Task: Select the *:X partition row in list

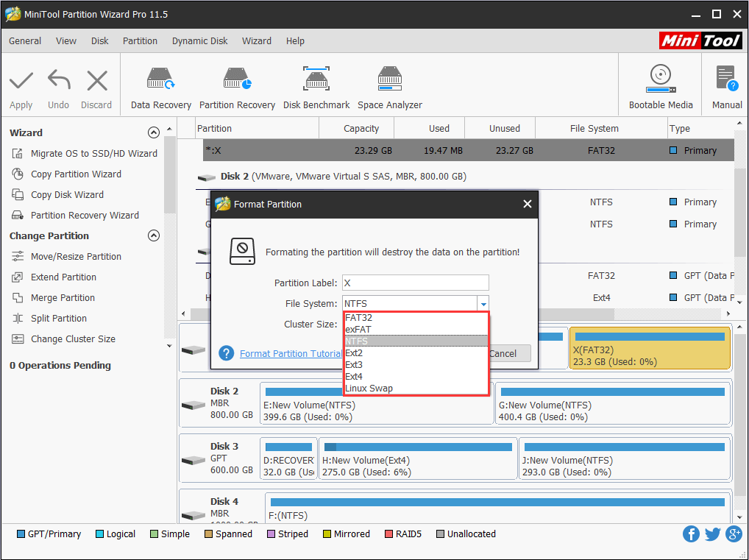Action: click(x=468, y=151)
